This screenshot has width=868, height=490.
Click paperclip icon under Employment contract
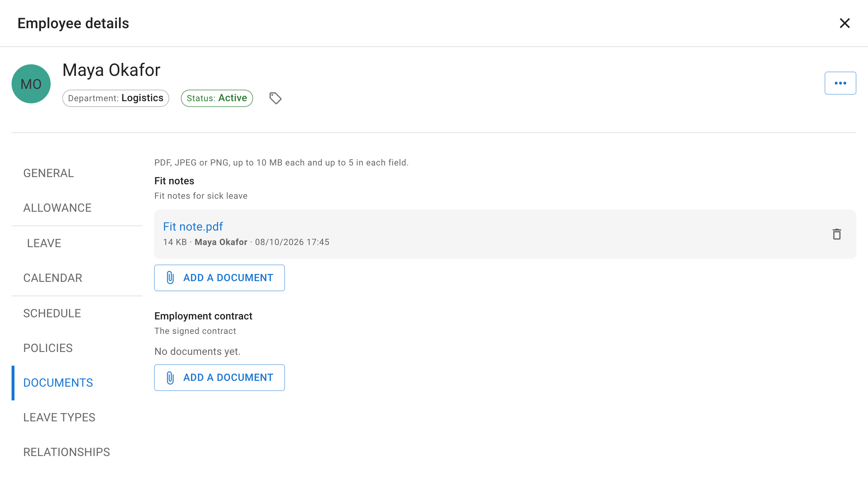pyautogui.click(x=170, y=377)
